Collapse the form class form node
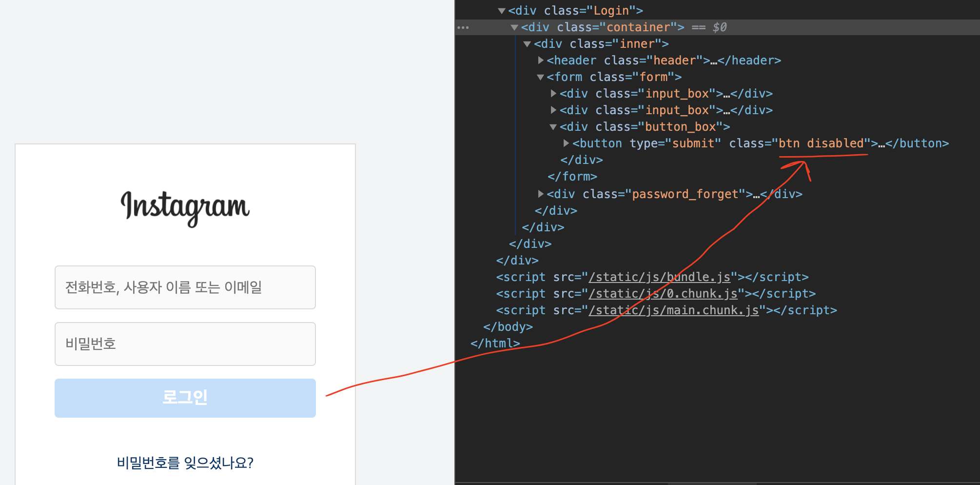The width and height of the screenshot is (980, 485). tap(540, 77)
